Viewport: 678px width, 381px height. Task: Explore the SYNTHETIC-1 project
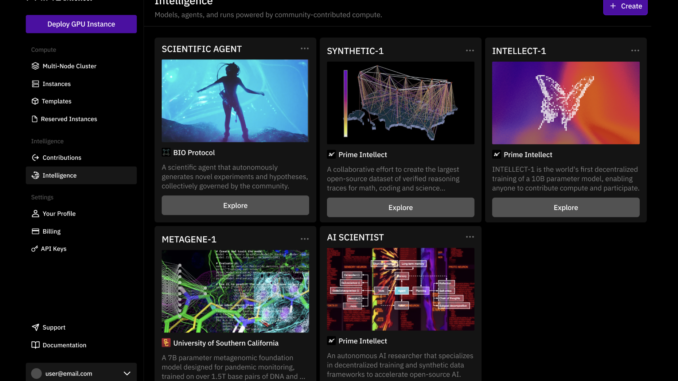pos(400,208)
